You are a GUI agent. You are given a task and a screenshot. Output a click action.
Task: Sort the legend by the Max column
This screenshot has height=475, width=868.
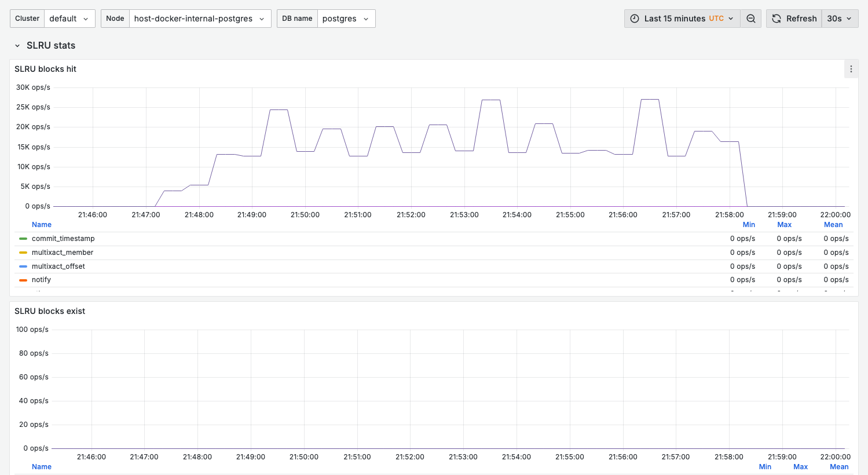pyautogui.click(x=784, y=224)
